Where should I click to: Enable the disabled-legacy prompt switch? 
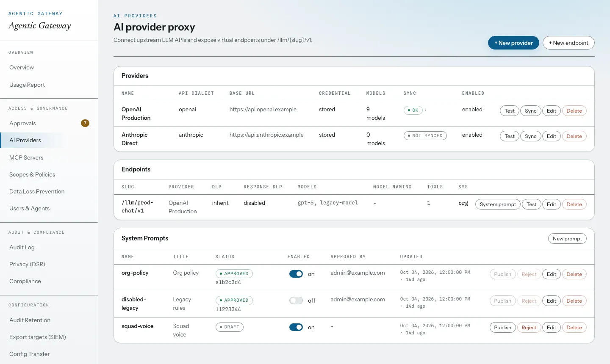coord(296,301)
